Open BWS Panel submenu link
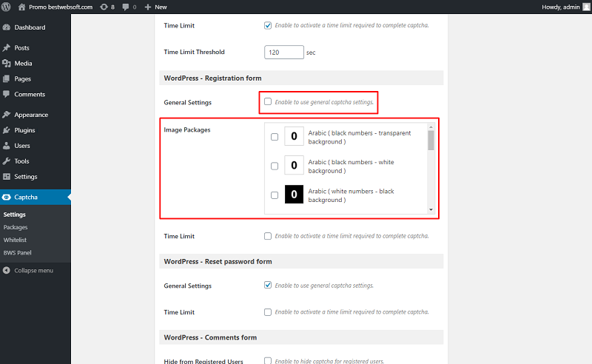 17,252
